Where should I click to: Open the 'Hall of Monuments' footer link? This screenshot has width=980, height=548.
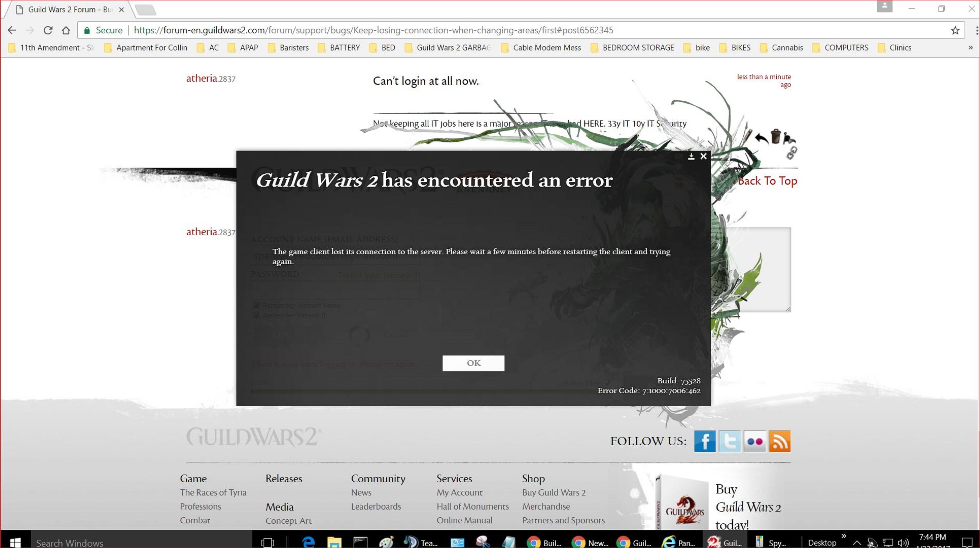tap(472, 506)
